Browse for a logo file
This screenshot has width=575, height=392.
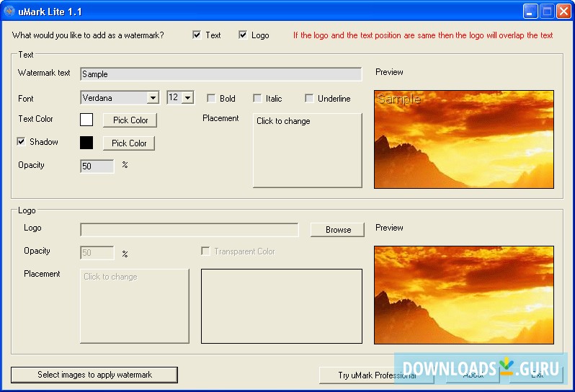click(x=337, y=230)
